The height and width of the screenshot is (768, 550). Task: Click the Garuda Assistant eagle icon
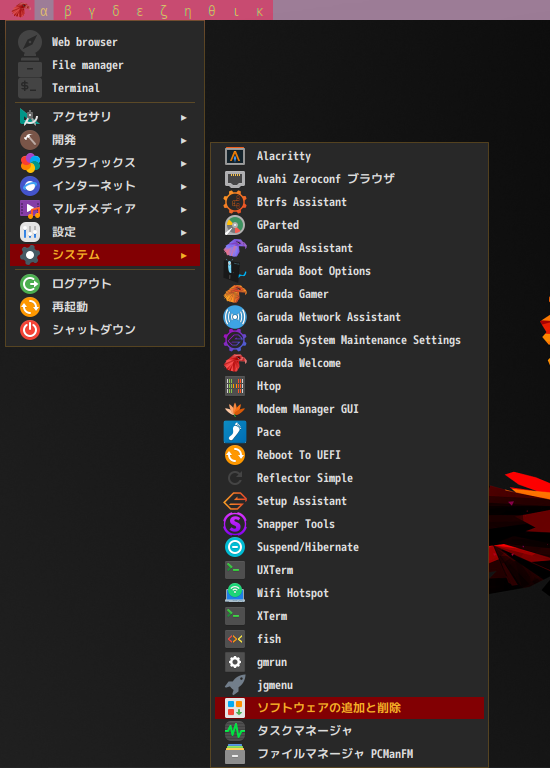tap(235, 248)
